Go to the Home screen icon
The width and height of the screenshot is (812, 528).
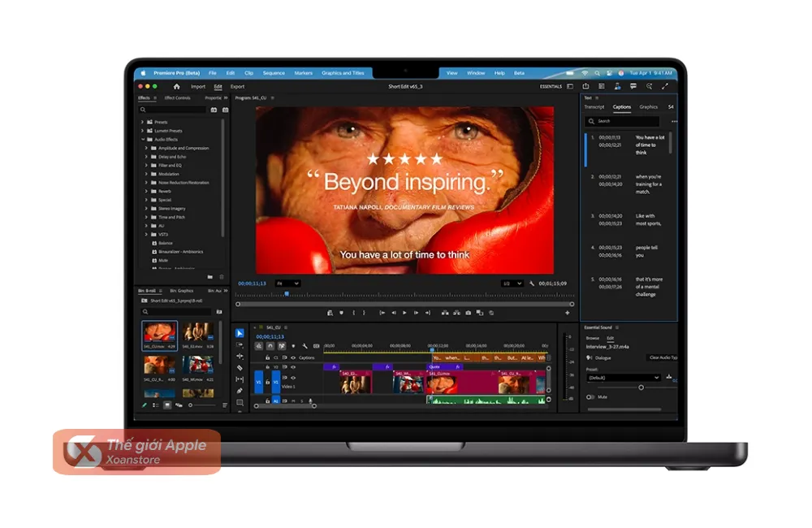tap(176, 87)
